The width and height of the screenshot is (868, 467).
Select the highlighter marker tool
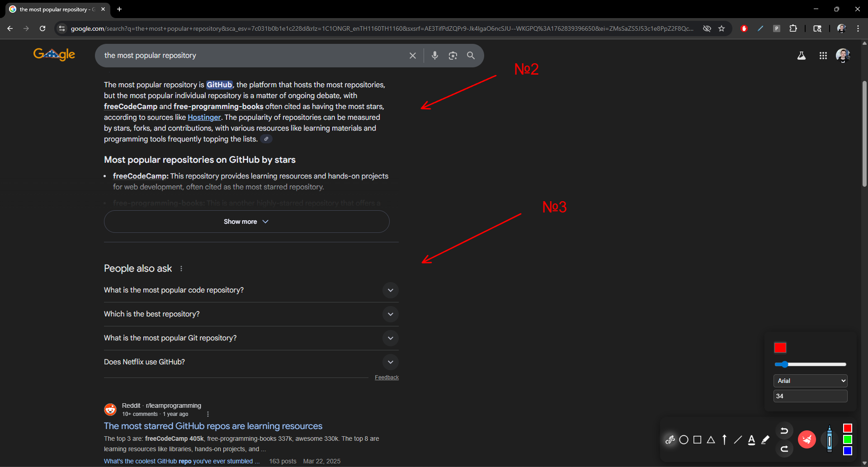point(765,439)
